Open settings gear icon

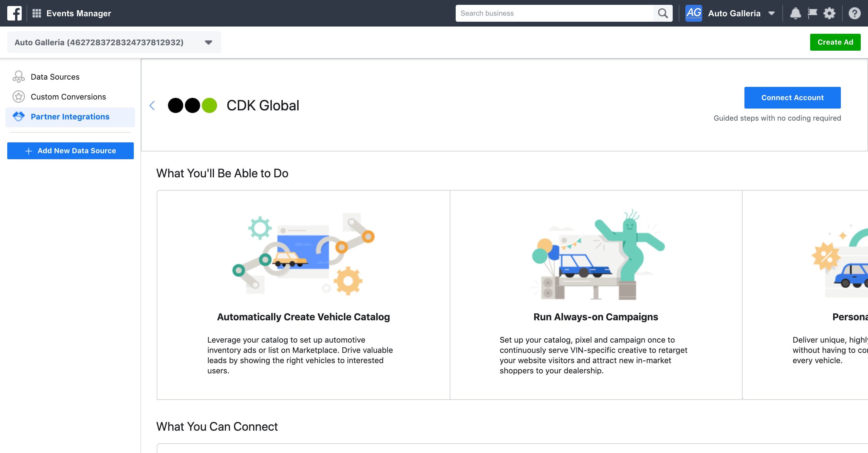pos(829,13)
